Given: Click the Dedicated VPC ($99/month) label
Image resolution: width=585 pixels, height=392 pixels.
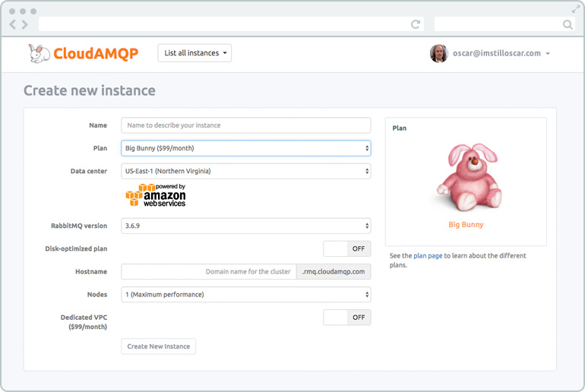Looking at the screenshot, I should pyautogui.click(x=84, y=322).
